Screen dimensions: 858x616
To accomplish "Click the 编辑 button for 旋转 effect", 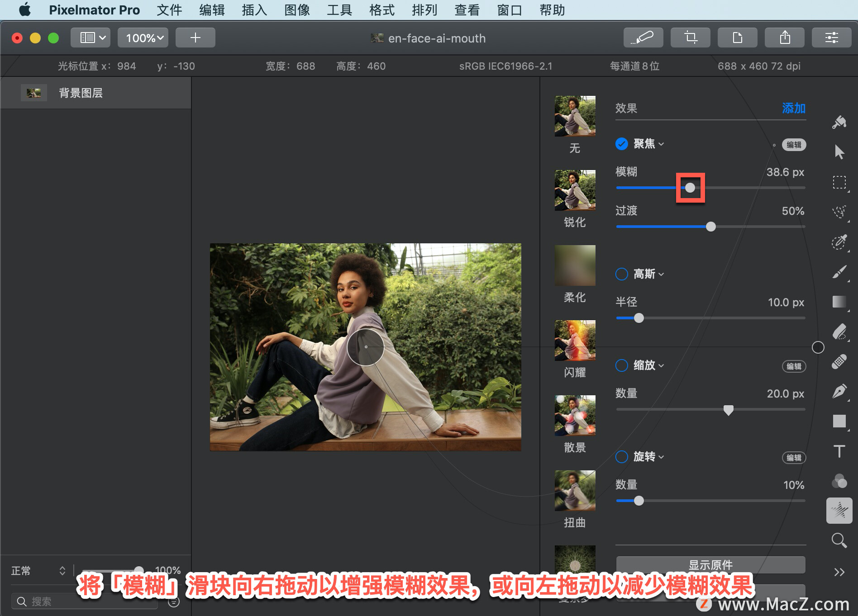I will [x=794, y=458].
